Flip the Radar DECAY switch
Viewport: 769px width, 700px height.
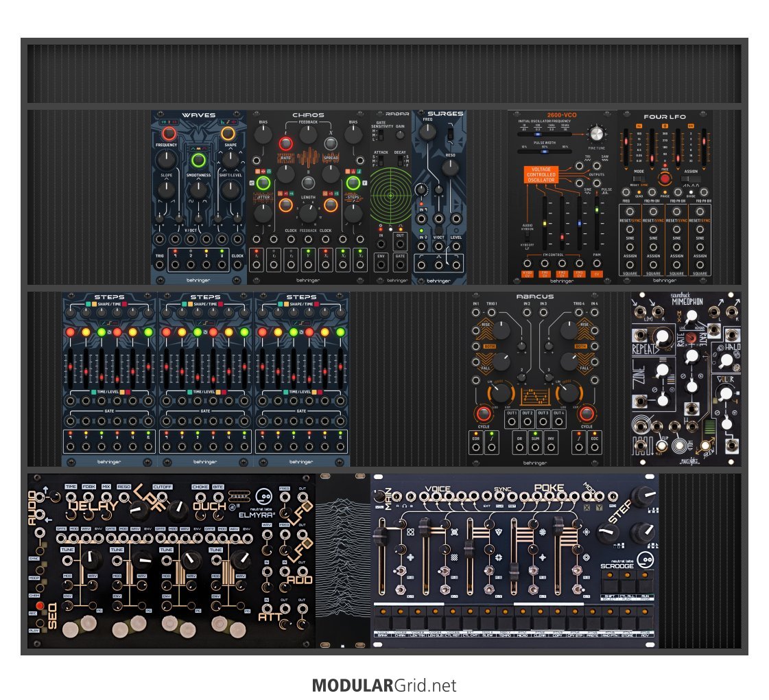click(401, 161)
